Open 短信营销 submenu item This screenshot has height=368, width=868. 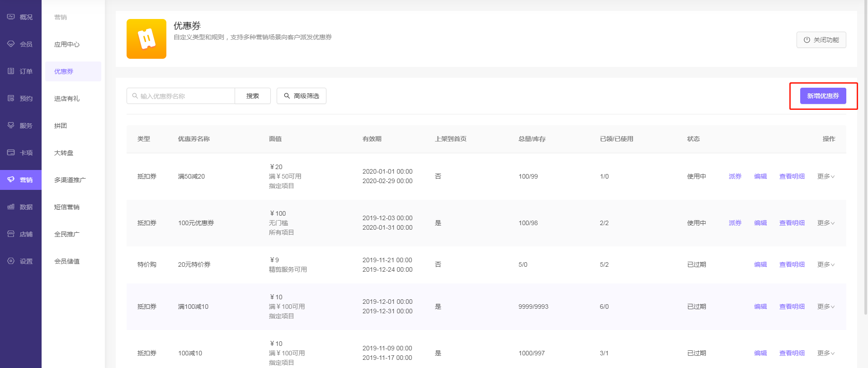tap(67, 207)
